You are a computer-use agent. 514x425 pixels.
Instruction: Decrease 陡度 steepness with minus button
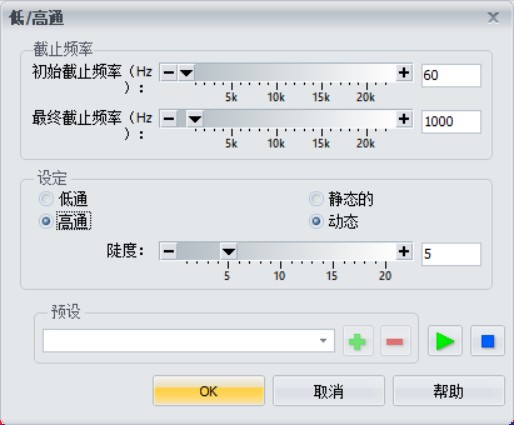[x=169, y=251]
